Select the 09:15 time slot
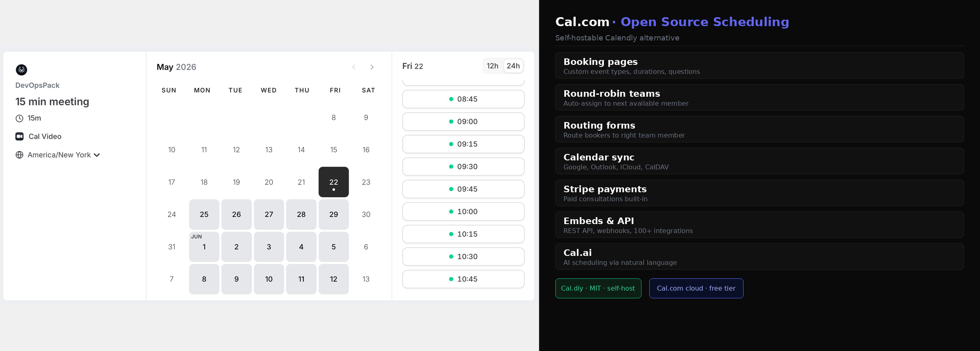This screenshot has width=980, height=351. tap(463, 144)
